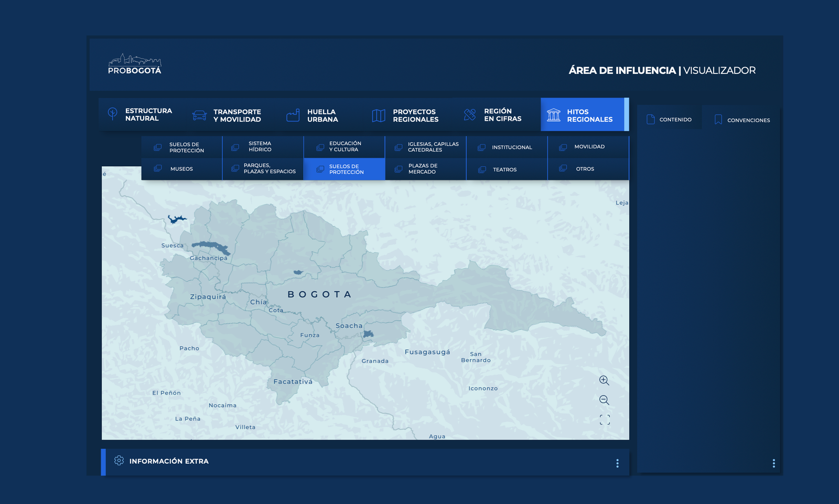Toggle the Sistema Hídrico layer
839x504 pixels.
tap(263, 147)
